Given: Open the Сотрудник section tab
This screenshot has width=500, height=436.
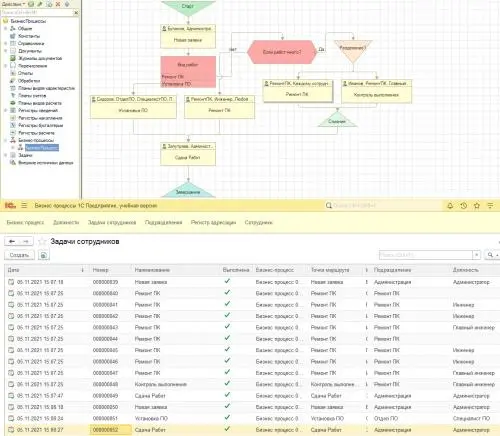Looking at the screenshot, I should tap(259, 222).
